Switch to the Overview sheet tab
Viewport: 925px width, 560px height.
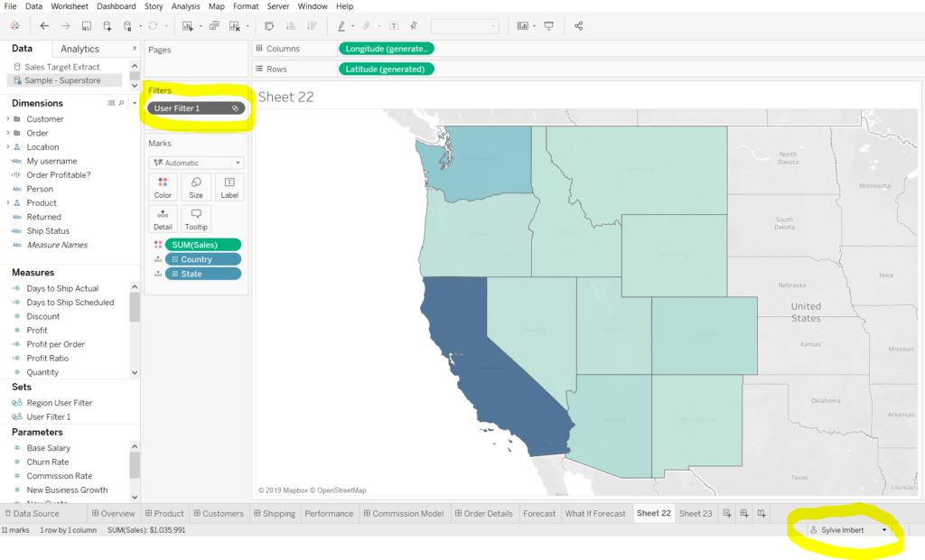click(113, 513)
